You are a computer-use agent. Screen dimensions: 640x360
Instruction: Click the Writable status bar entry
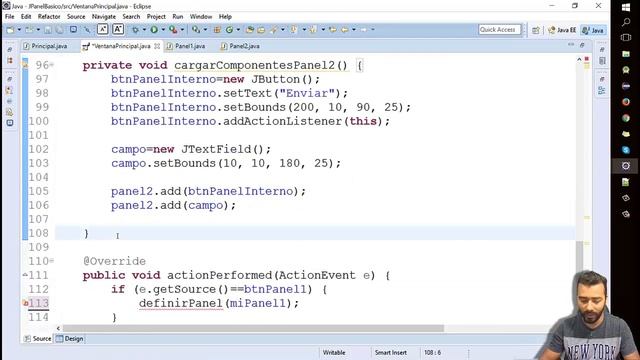(x=334, y=353)
